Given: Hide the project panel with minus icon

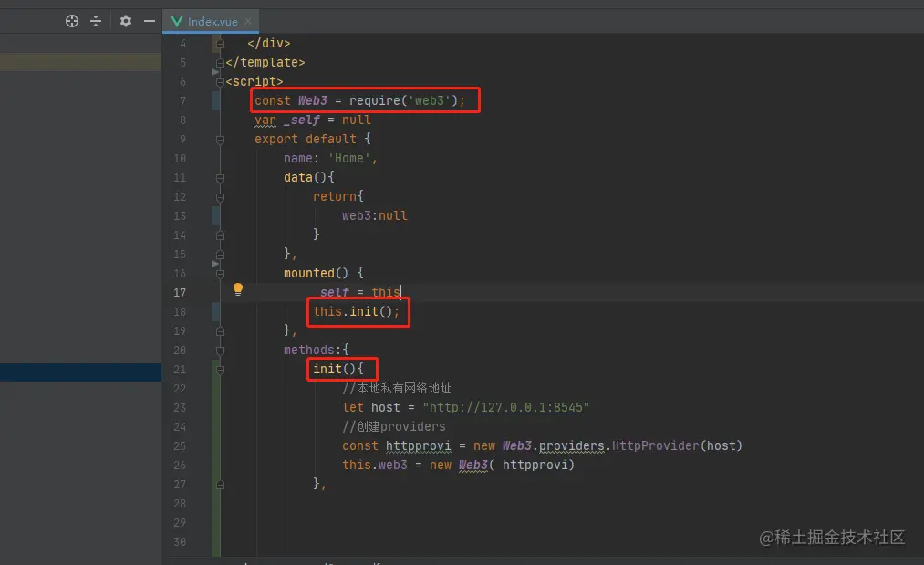Looking at the screenshot, I should (150, 21).
